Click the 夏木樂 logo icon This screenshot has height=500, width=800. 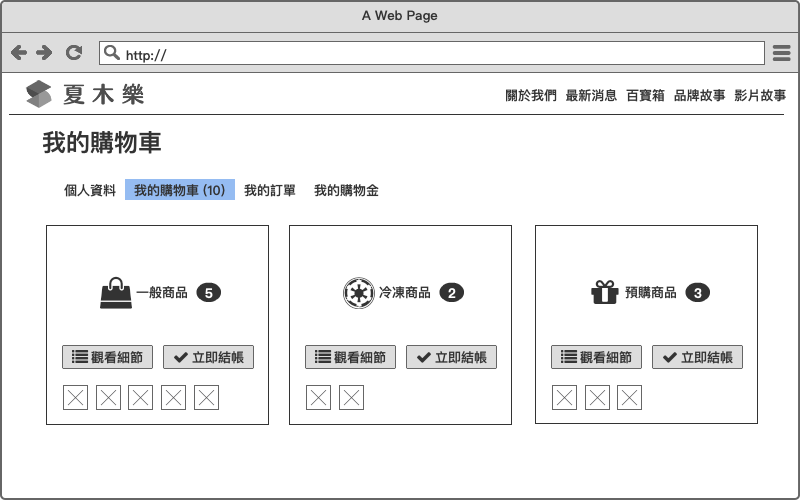click(38, 94)
